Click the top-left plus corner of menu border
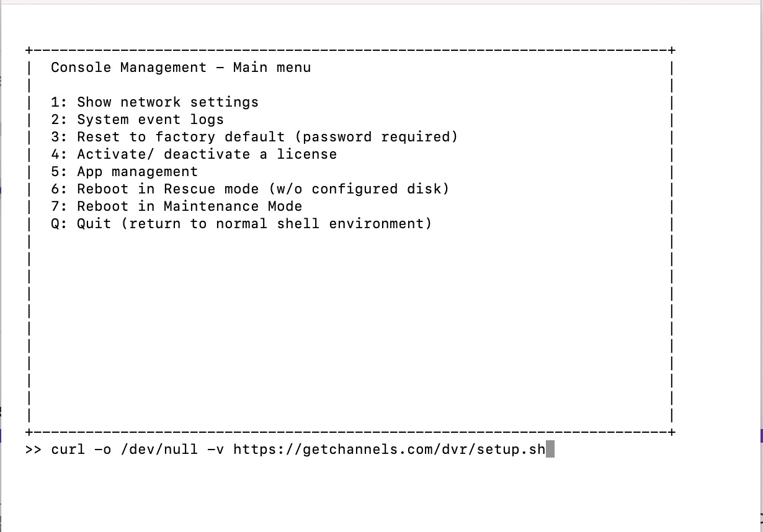The image size is (763, 532). pos(29,50)
